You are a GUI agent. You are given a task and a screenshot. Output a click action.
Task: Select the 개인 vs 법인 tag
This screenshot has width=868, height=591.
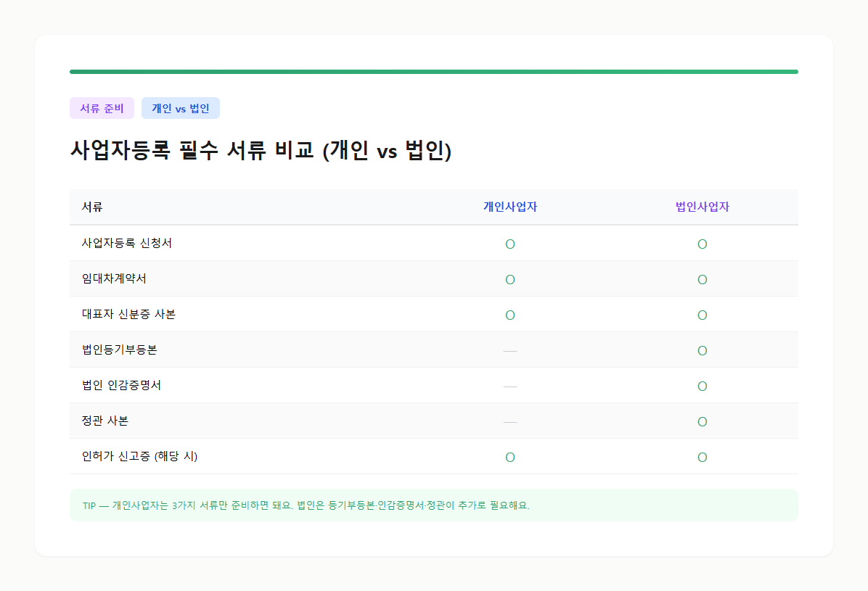[x=180, y=107]
